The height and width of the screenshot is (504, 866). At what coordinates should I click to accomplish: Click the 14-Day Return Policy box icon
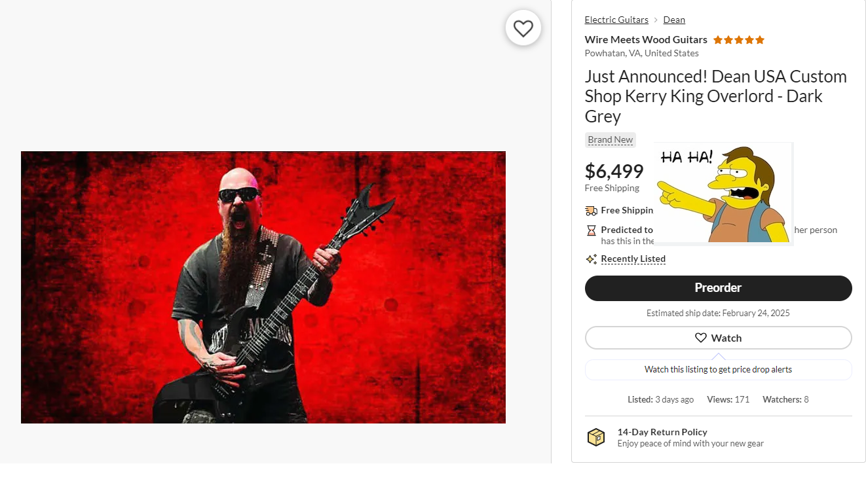click(596, 437)
